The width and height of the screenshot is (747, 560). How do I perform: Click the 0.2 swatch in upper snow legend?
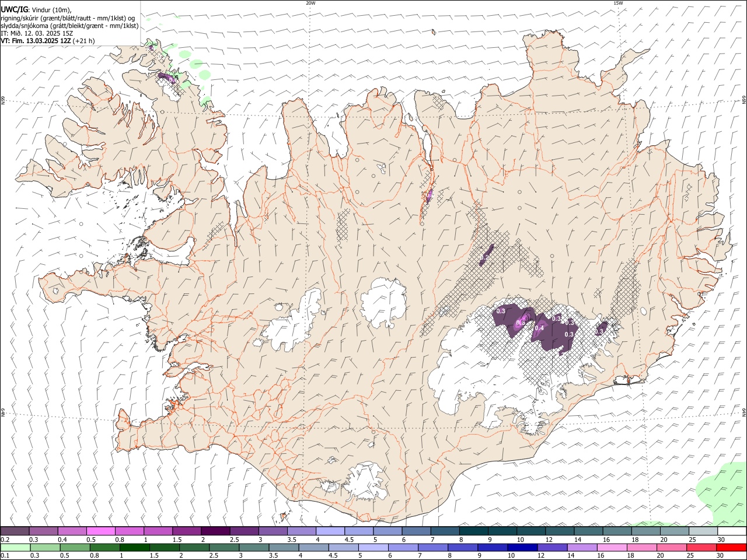tap(15, 531)
